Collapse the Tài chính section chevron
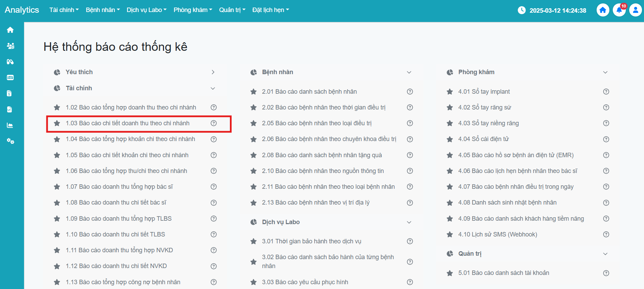 click(213, 88)
